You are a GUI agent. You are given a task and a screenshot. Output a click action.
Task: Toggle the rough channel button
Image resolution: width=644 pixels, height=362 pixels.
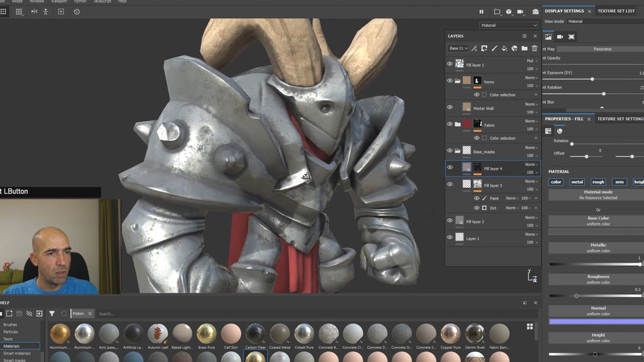point(598,182)
